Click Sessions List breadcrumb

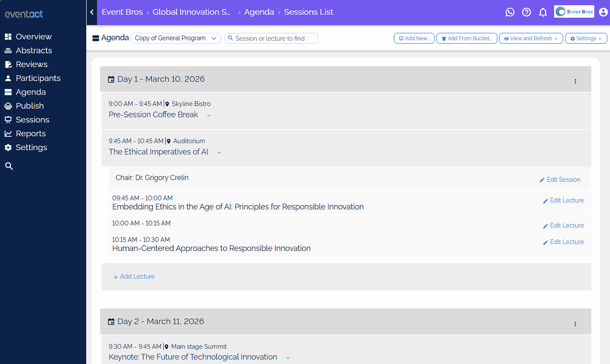click(x=308, y=12)
